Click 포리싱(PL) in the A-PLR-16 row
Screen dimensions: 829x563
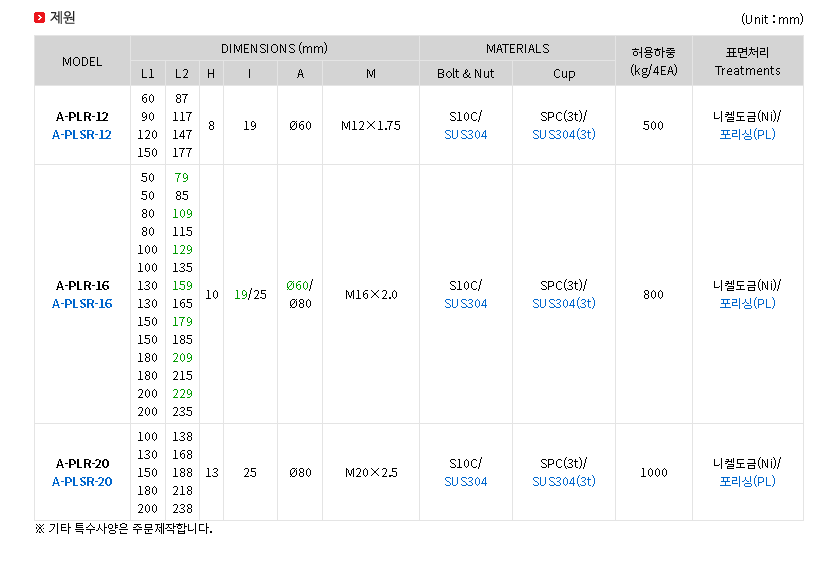[x=747, y=303]
